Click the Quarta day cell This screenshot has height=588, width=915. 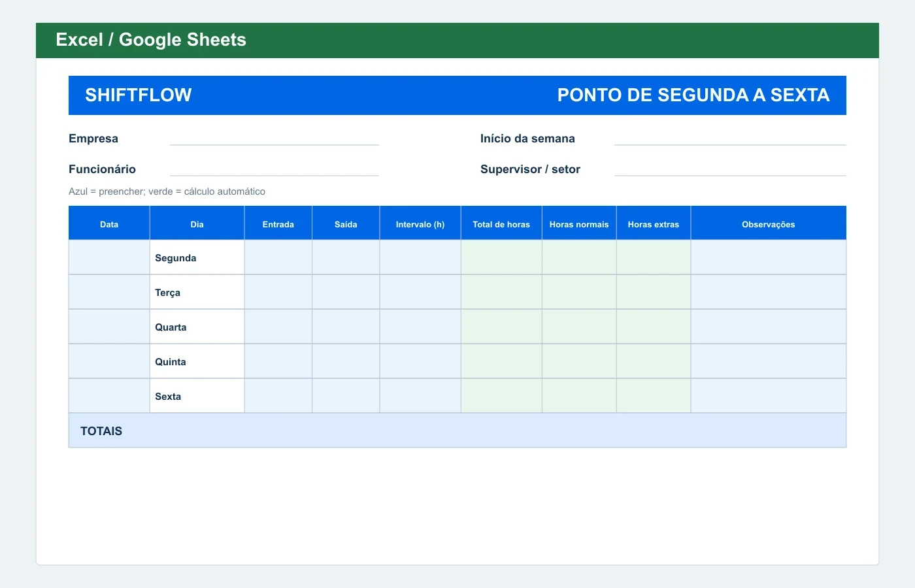click(197, 327)
